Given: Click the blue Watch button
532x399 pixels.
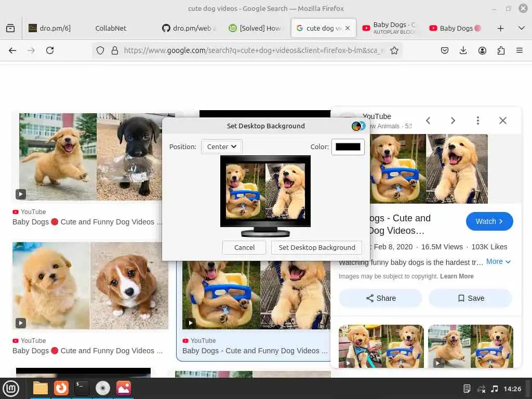Looking at the screenshot, I should point(489,221).
